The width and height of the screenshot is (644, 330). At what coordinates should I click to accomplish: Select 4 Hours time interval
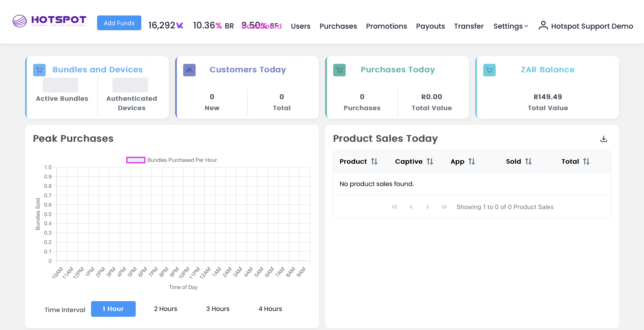(270, 309)
